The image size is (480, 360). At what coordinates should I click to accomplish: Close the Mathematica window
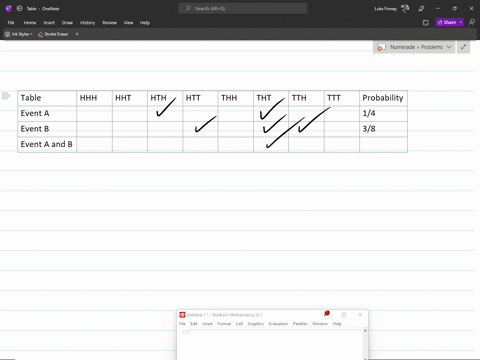click(360, 315)
